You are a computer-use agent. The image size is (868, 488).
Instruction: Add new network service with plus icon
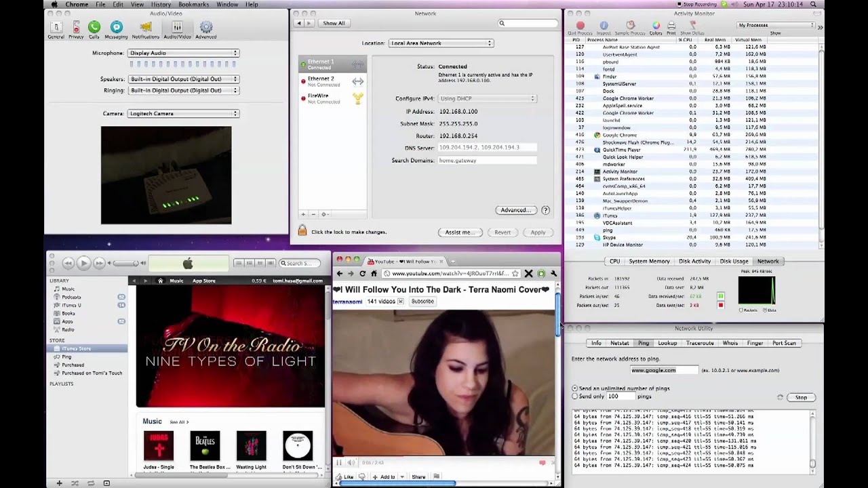[x=303, y=214]
